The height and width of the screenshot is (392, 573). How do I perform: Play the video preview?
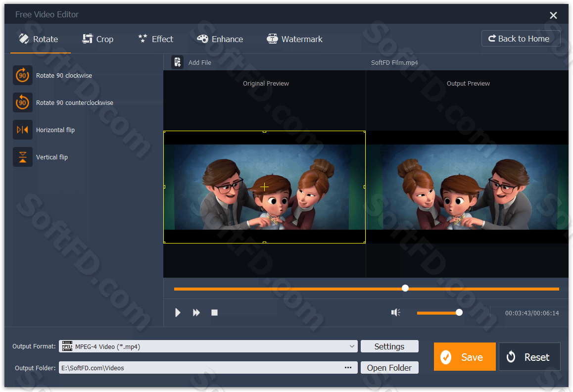(x=178, y=313)
